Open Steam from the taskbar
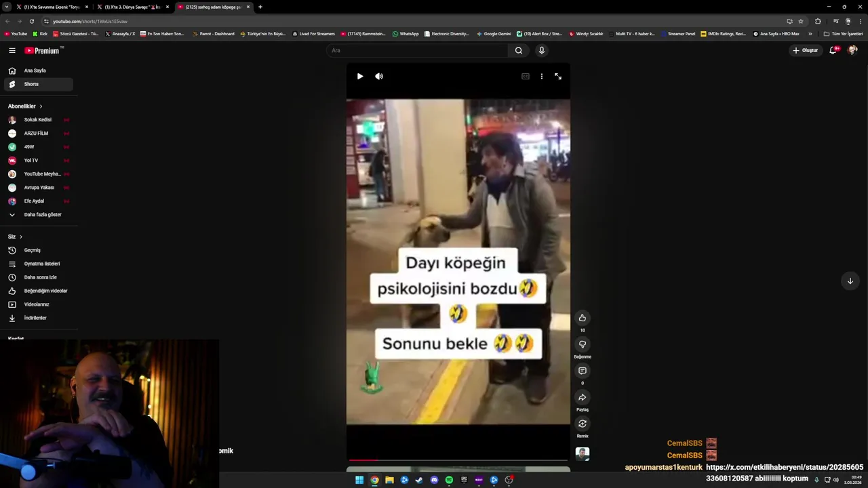 point(419,480)
